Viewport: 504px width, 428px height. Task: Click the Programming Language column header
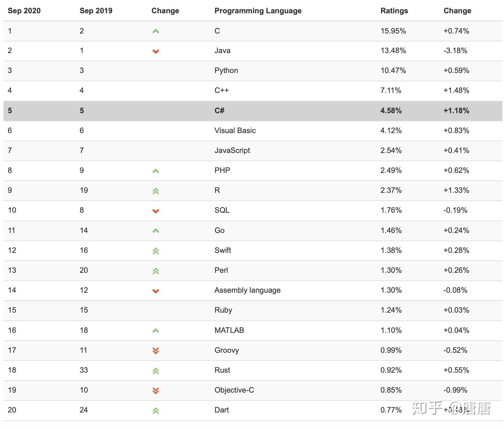coord(258,11)
